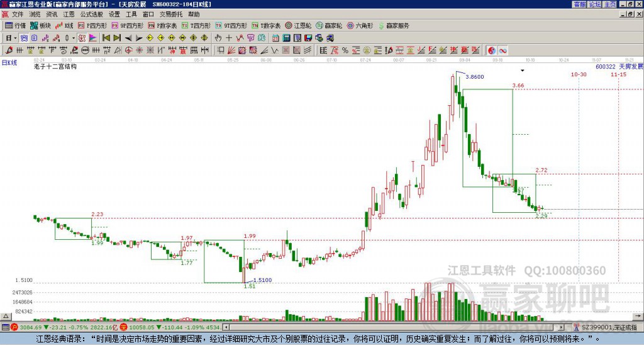Open the 江恩轮 Gann wheel

(298, 25)
